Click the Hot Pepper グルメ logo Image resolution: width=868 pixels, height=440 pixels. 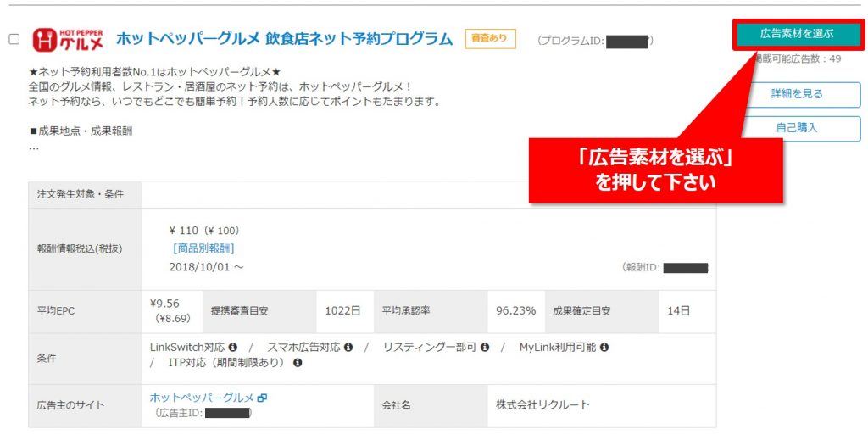66,39
